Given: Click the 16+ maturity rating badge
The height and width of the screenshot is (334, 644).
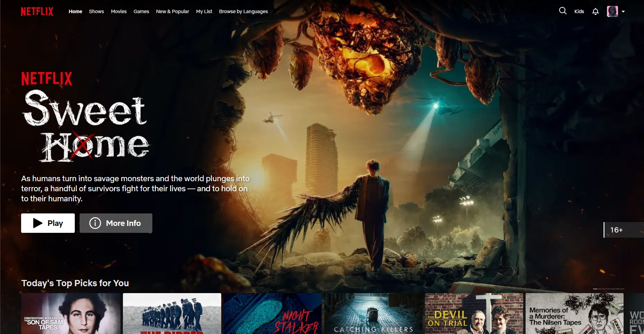Looking at the screenshot, I should click(x=624, y=230).
